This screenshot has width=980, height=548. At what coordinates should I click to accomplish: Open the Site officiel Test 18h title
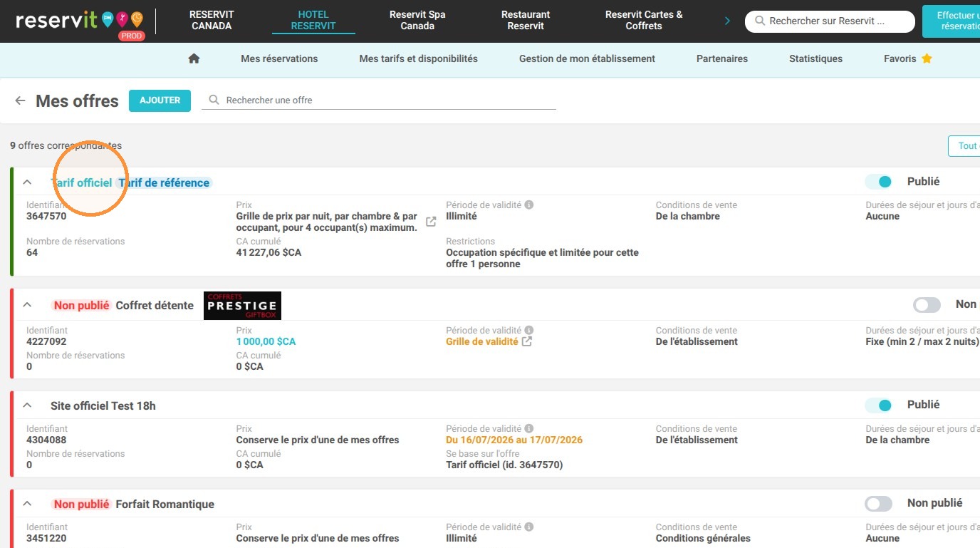(103, 405)
